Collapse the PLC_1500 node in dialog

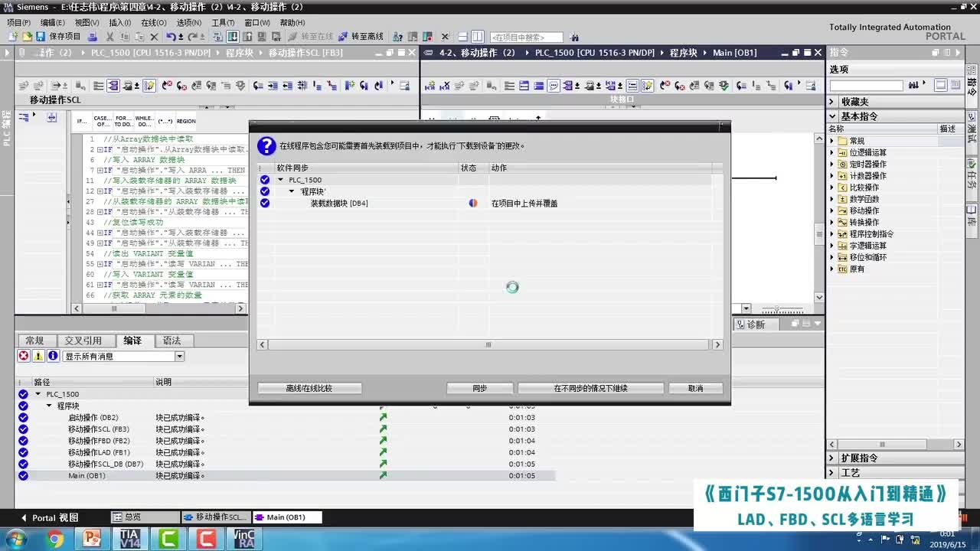[x=281, y=180]
